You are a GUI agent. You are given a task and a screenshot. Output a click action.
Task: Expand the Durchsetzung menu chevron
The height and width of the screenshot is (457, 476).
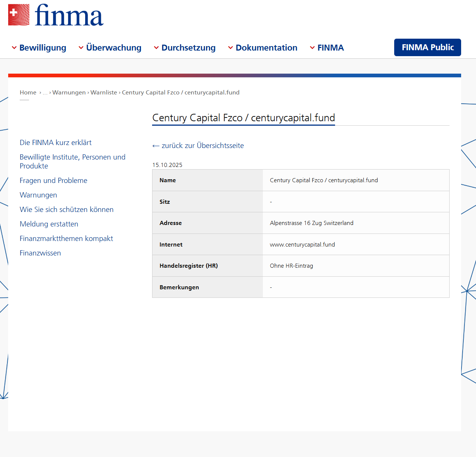(157, 48)
